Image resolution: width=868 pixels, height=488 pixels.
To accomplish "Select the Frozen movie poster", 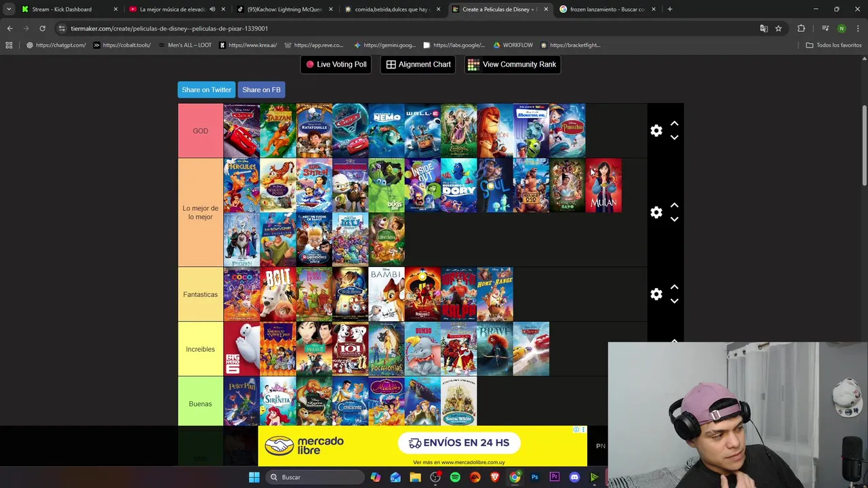I will (241, 239).
